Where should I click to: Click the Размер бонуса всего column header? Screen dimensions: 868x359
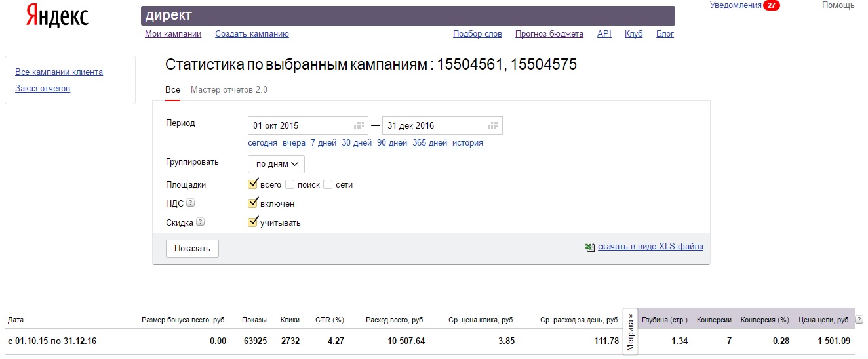pos(184,320)
